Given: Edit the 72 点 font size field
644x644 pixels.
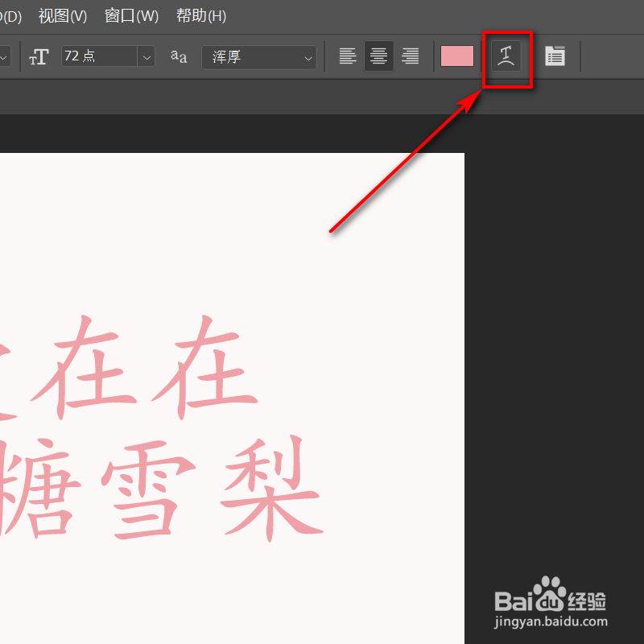Looking at the screenshot, I should [99, 56].
